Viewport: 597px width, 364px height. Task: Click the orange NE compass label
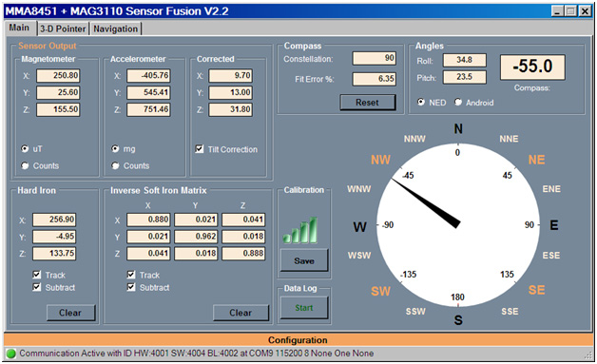click(536, 160)
